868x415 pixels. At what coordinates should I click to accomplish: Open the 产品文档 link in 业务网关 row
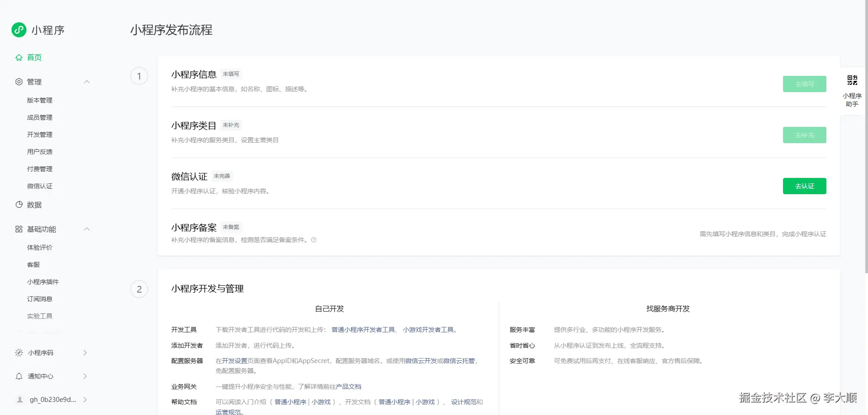click(x=349, y=387)
